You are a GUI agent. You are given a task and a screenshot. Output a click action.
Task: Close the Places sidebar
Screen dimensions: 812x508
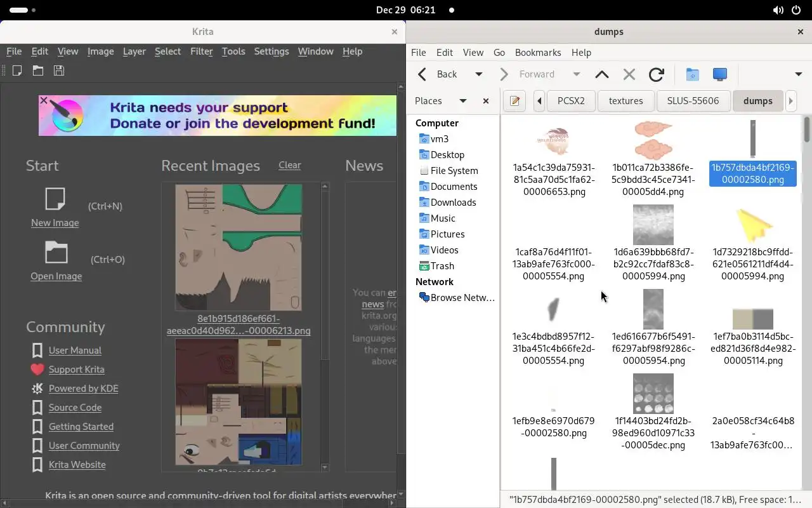[486, 101]
